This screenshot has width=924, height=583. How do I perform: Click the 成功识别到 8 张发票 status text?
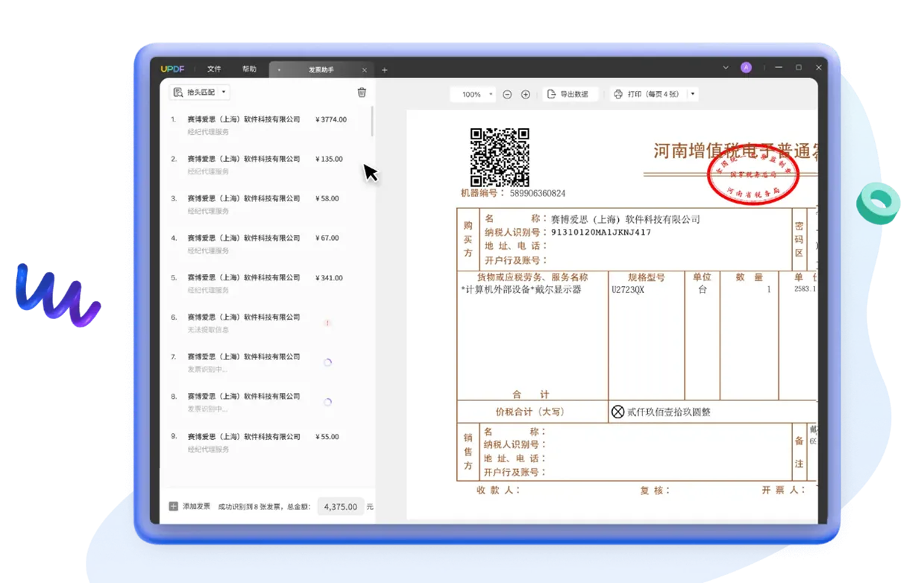point(249,507)
